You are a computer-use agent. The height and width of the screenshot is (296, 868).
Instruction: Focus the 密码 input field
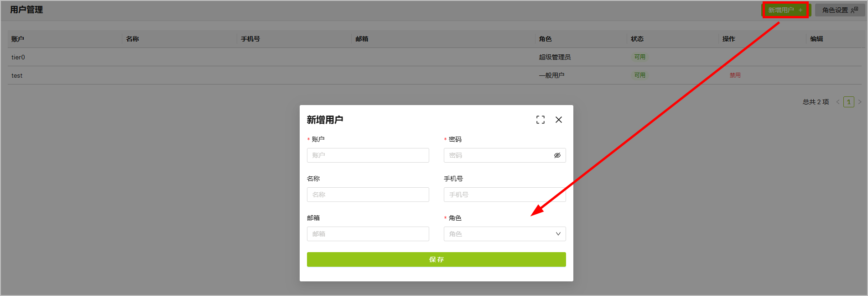click(497, 155)
